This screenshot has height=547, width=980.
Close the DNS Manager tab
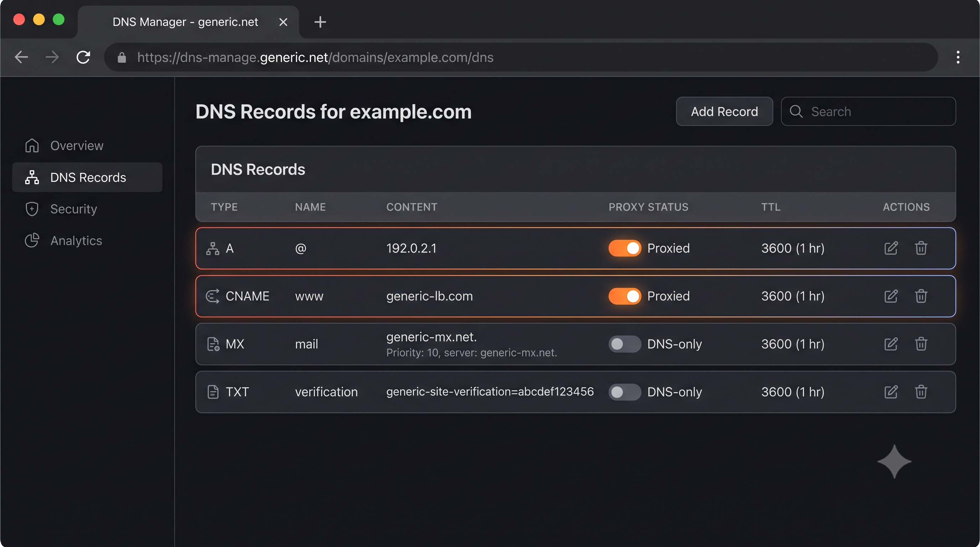(283, 22)
